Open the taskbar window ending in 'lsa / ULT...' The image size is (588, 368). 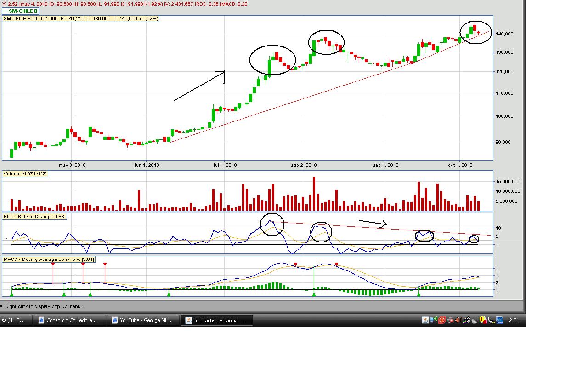click(x=16, y=320)
